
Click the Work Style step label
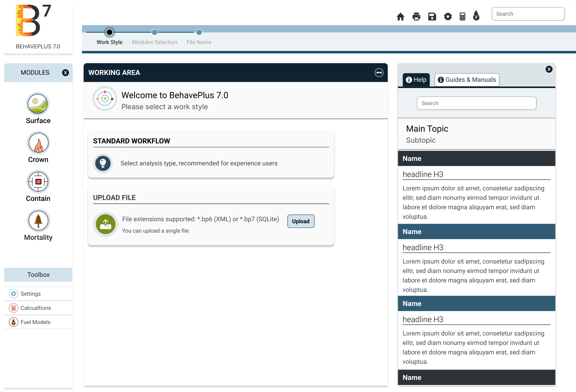(x=109, y=42)
